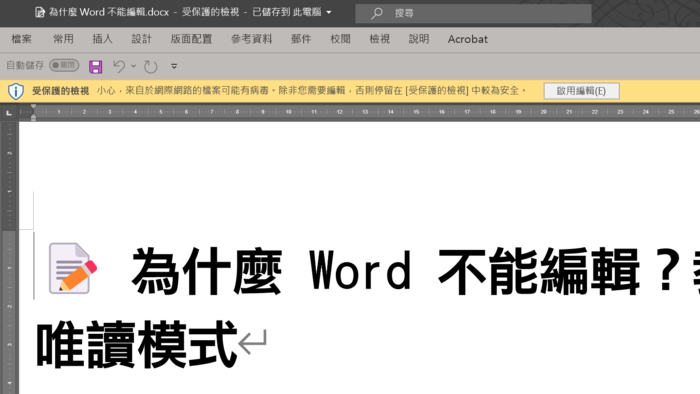Click the heading text 為什麼 Word 不能編輯

point(385,271)
